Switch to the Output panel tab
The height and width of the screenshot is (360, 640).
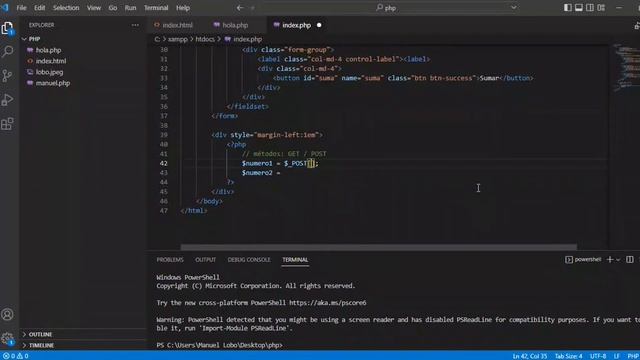point(205,260)
